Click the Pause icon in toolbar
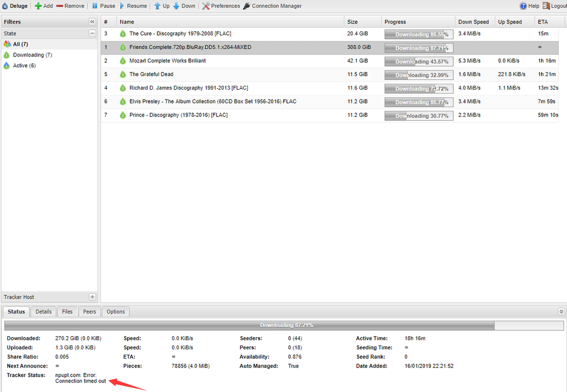The height and width of the screenshot is (392, 567). [95, 6]
